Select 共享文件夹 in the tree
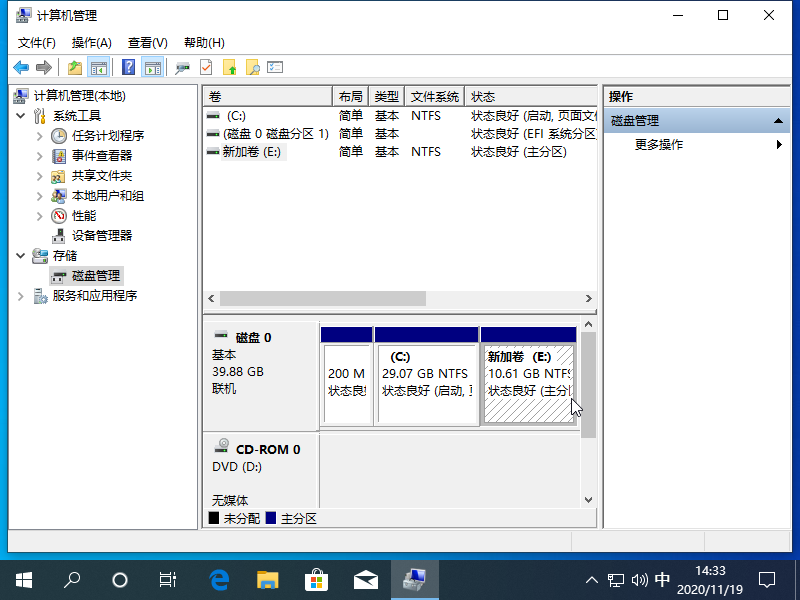 [102, 176]
